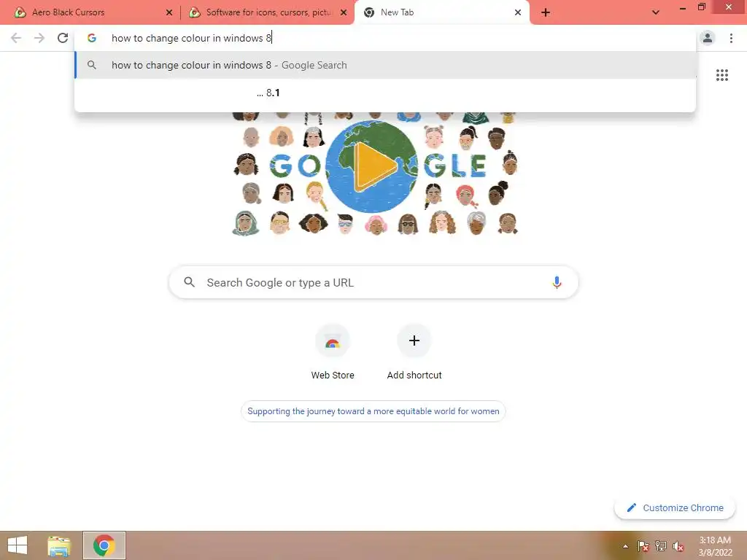747x560 pixels.
Task: Choose the '... 8.1' autocomplete suggestion
Action: [x=385, y=93]
